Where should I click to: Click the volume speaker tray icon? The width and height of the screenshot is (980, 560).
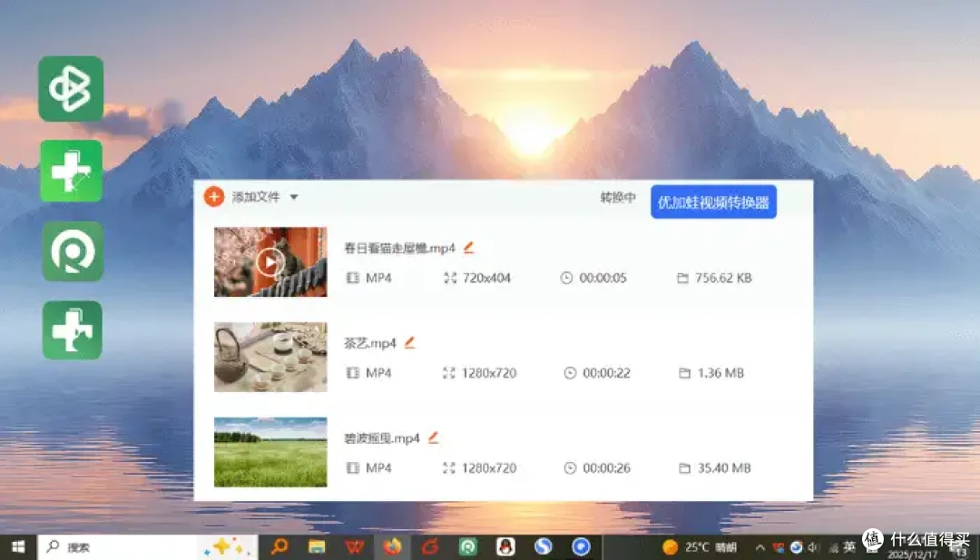coord(814,547)
